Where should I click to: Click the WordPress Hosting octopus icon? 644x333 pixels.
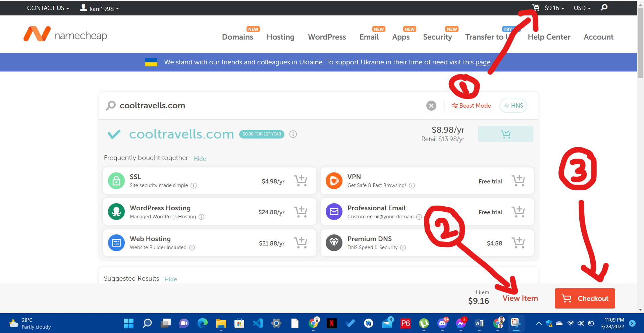tap(116, 212)
